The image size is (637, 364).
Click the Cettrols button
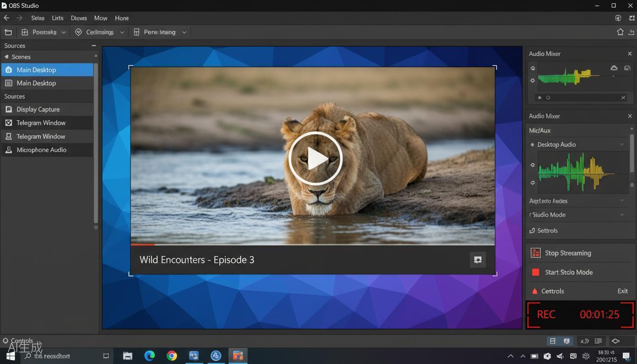point(553,291)
